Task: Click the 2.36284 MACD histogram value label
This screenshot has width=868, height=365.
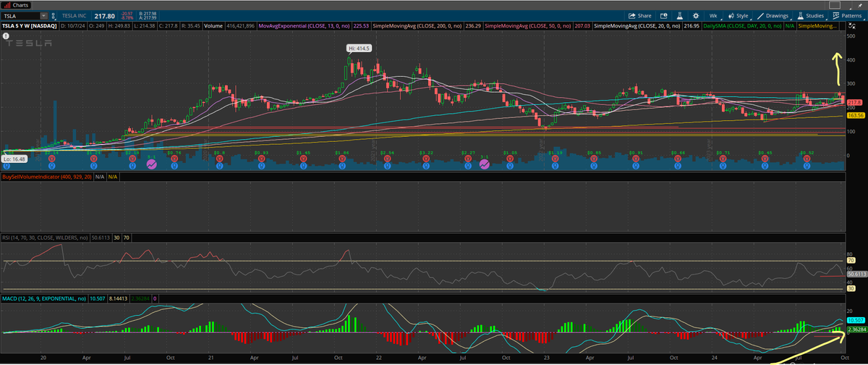Action: (856, 331)
